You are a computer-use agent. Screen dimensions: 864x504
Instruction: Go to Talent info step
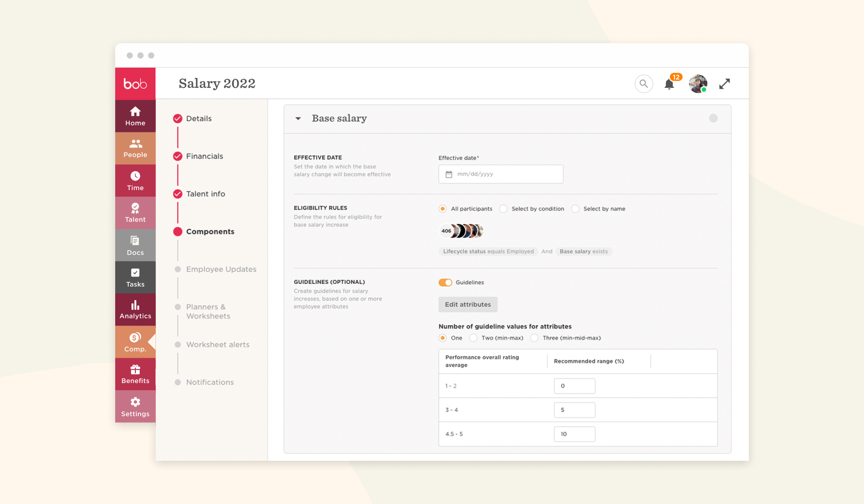[x=199, y=194]
